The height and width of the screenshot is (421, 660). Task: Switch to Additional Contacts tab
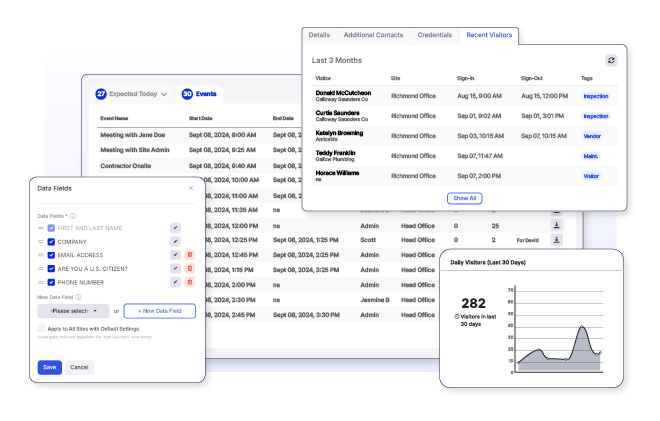[373, 35]
